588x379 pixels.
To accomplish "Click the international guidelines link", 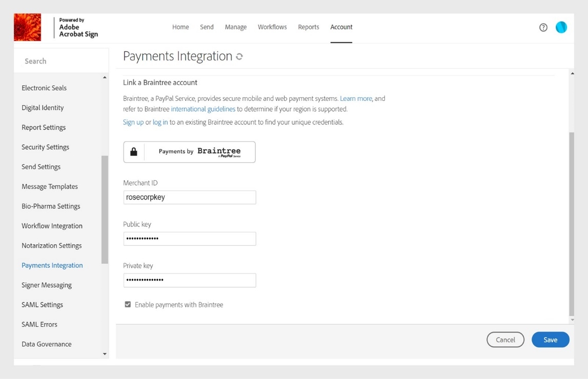I will coord(203,109).
